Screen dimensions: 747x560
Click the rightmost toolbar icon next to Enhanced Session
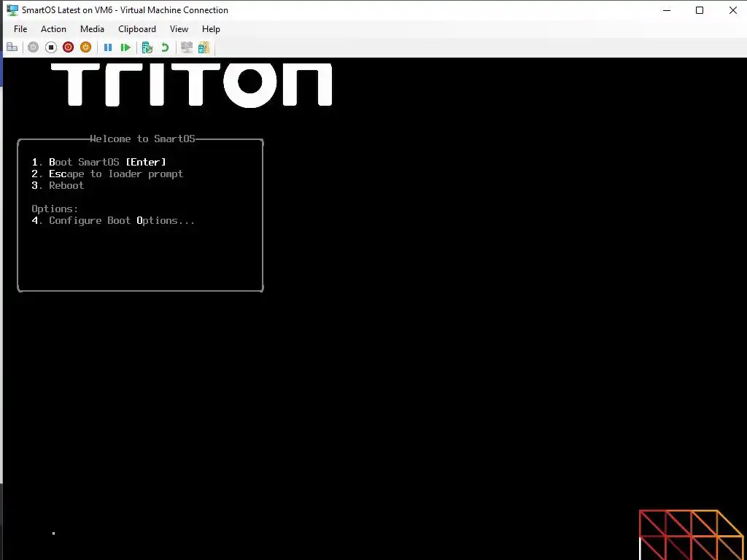point(204,47)
